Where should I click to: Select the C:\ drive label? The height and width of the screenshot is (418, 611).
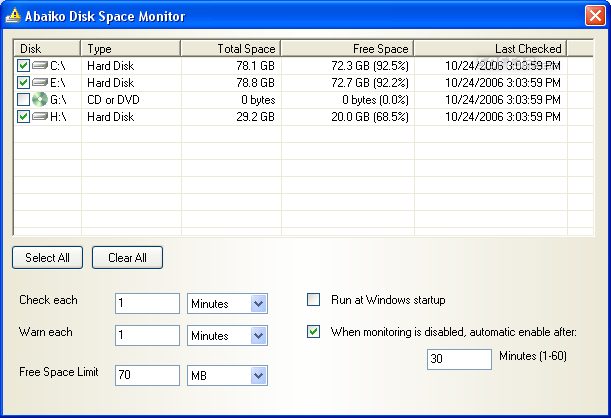[58, 65]
